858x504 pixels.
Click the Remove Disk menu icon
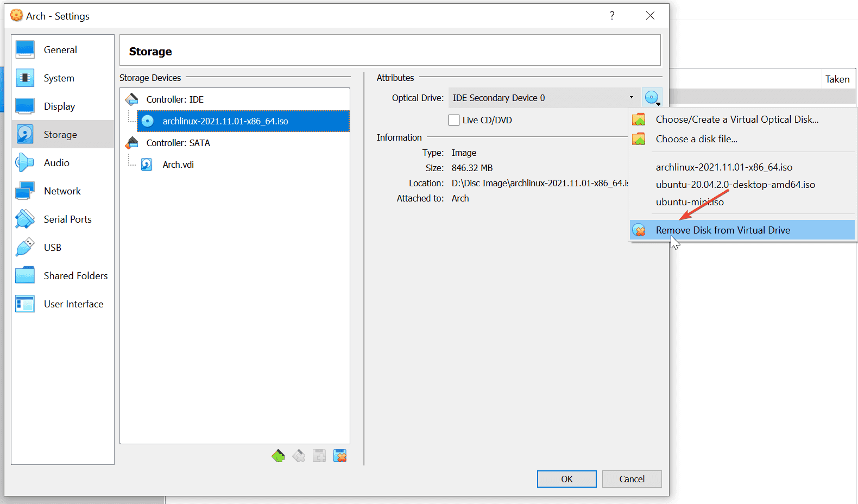(639, 230)
